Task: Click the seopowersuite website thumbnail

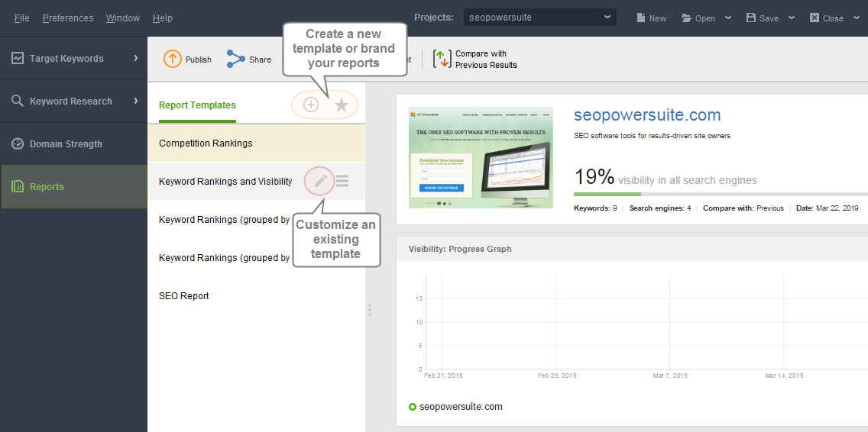Action: pos(481,158)
